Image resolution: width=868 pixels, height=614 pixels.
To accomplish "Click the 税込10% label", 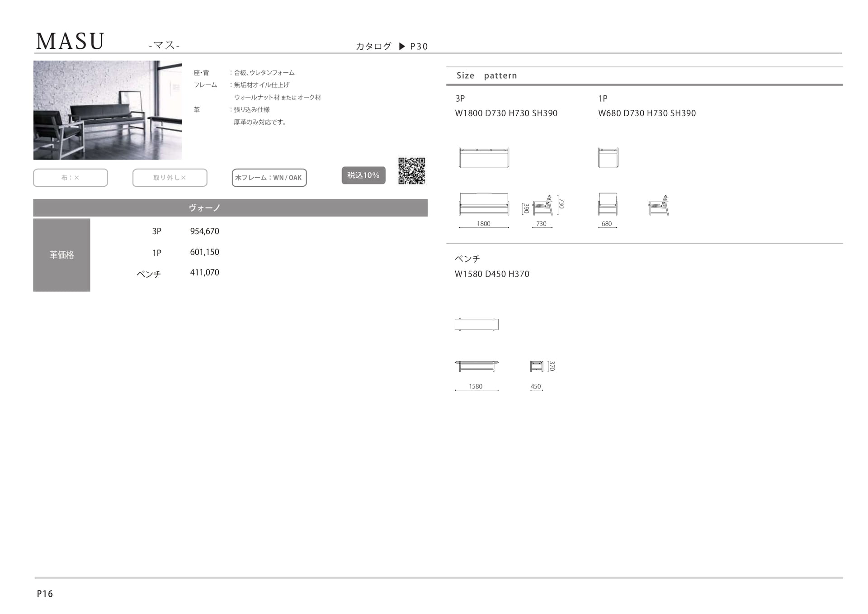I will pos(363,175).
